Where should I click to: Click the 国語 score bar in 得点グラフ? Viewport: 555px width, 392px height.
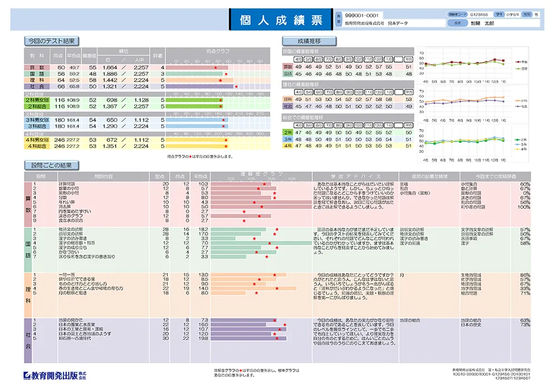[195, 74]
